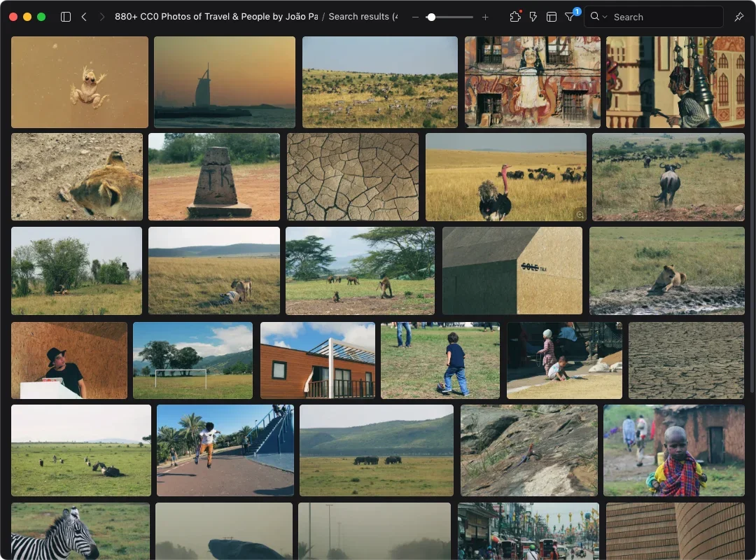Expand the search options dropdown

598,17
